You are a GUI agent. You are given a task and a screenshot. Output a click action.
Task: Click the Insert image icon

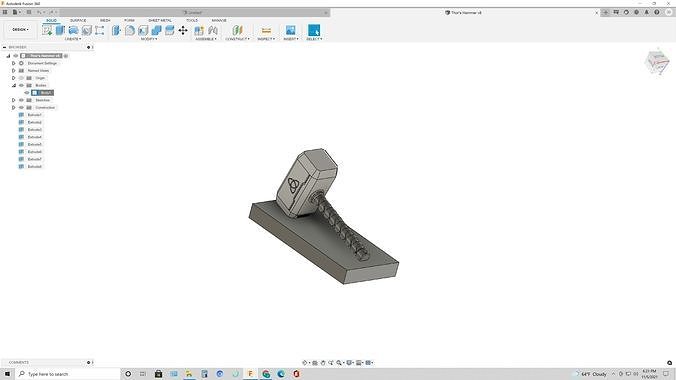(x=291, y=30)
